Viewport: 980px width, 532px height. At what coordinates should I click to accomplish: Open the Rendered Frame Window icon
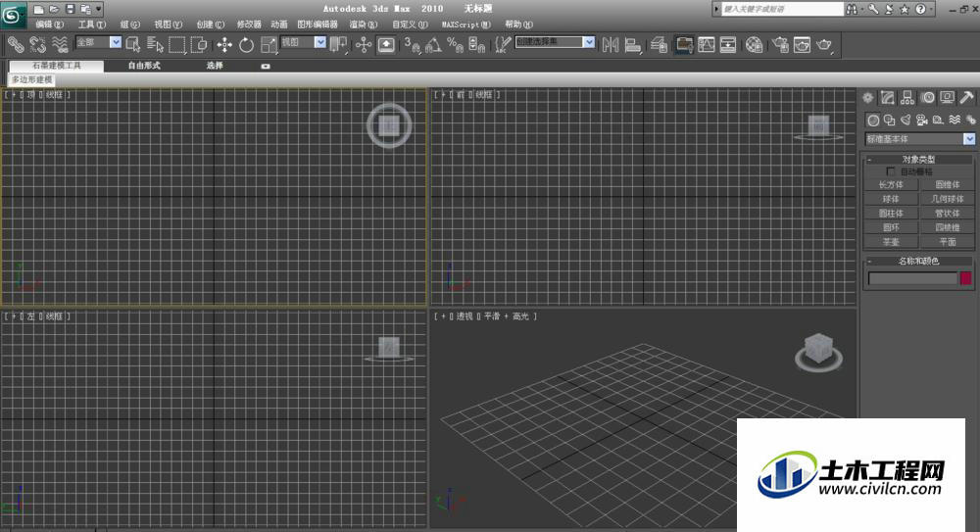pyautogui.click(x=802, y=44)
